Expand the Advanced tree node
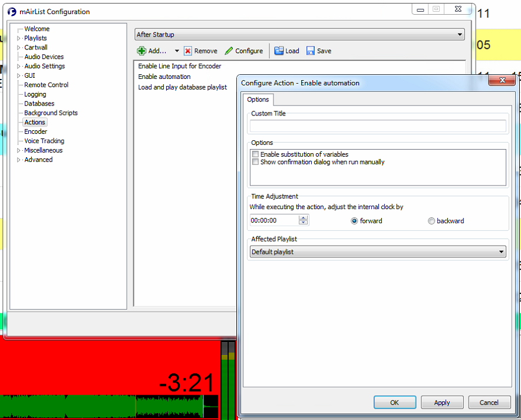The image size is (521, 420). (19, 160)
